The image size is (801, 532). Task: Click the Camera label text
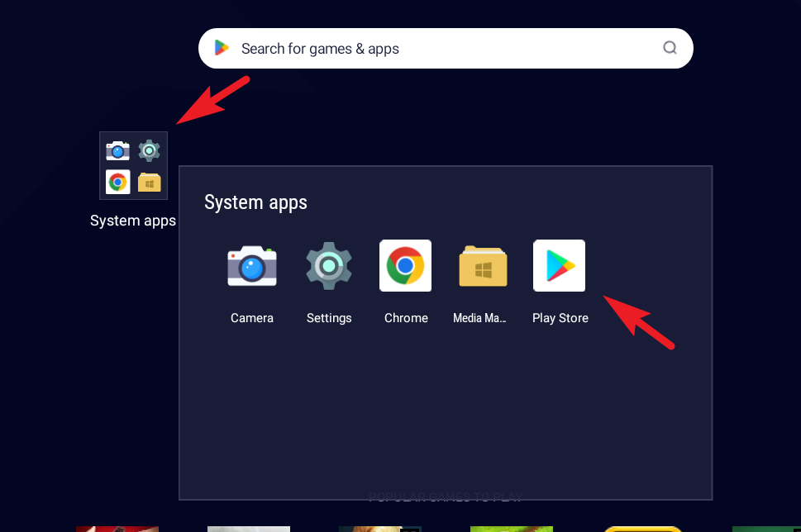coord(252,318)
